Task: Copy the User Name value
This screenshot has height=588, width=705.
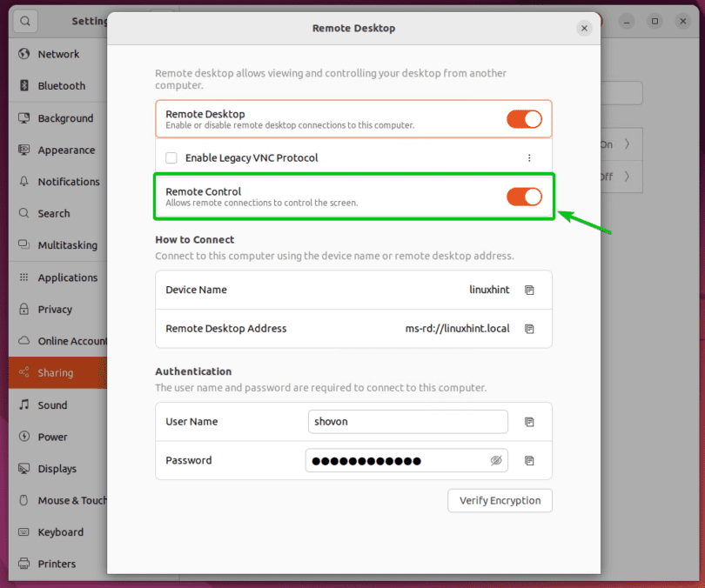Action: coord(529,422)
